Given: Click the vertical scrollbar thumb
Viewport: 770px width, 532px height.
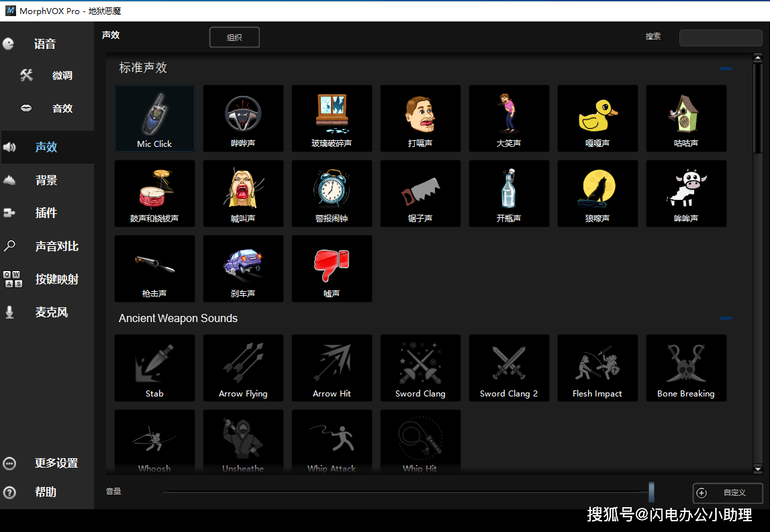Looking at the screenshot, I should (x=758, y=108).
